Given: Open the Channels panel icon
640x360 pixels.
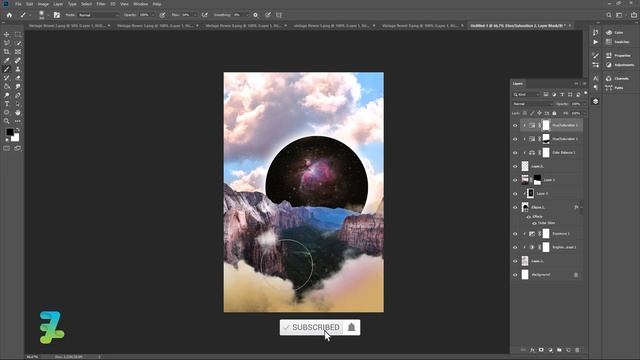Looking at the screenshot, I should (x=609, y=78).
